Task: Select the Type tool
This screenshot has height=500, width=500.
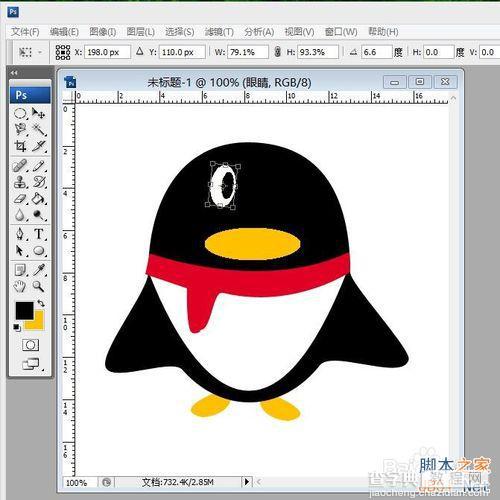Action: tap(39, 234)
